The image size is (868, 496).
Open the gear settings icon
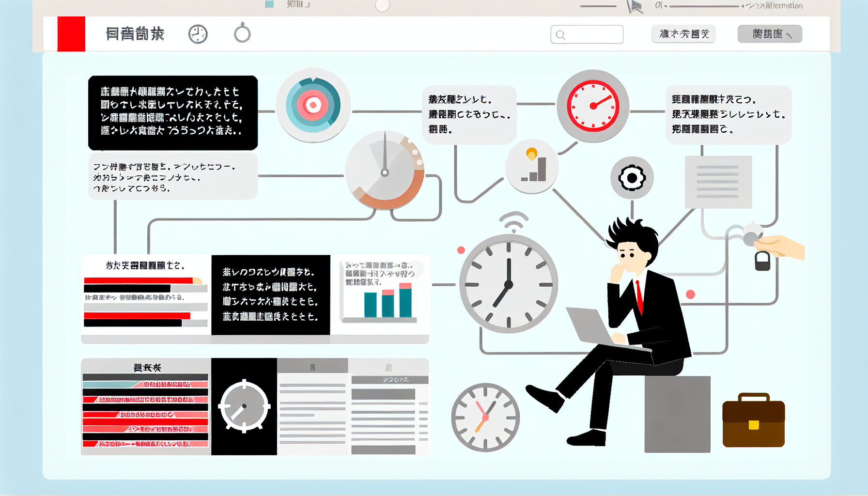[632, 178]
